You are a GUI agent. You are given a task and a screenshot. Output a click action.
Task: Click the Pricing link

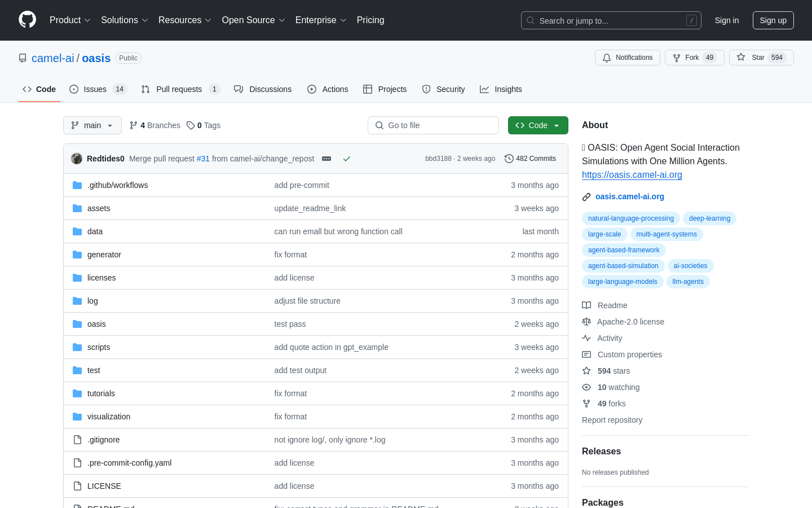click(x=370, y=20)
